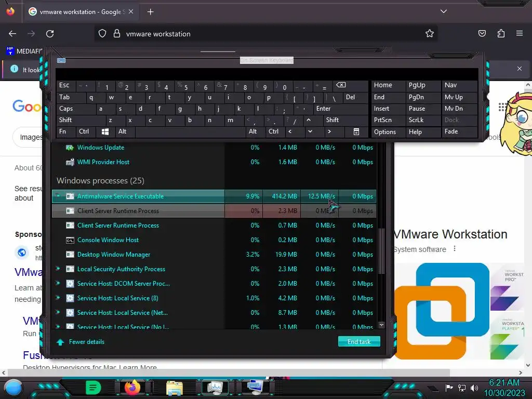
Task: Click the Firefox back arrow
Action: pos(12,34)
